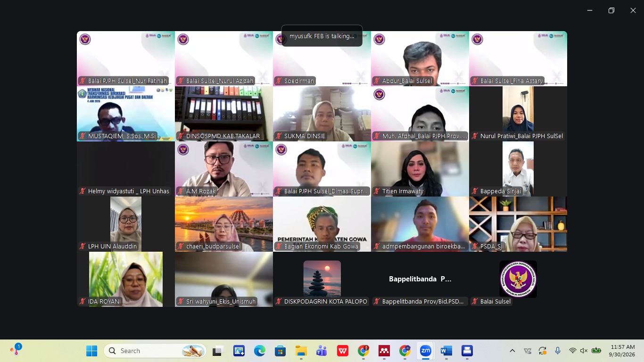The width and height of the screenshot is (644, 362).
Task: Click the name label Balai Sulsel_Fina Astary
Action: click(x=512, y=81)
